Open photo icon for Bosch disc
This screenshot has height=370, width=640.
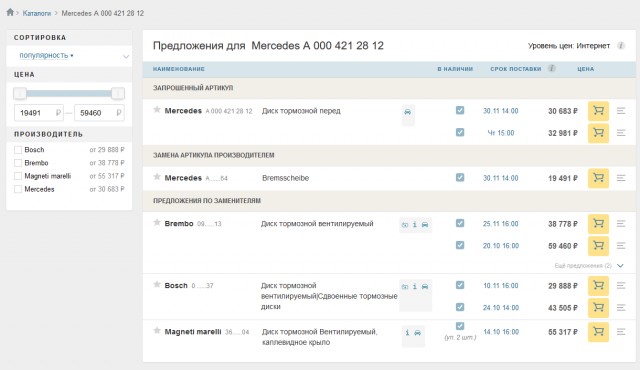pos(405,287)
